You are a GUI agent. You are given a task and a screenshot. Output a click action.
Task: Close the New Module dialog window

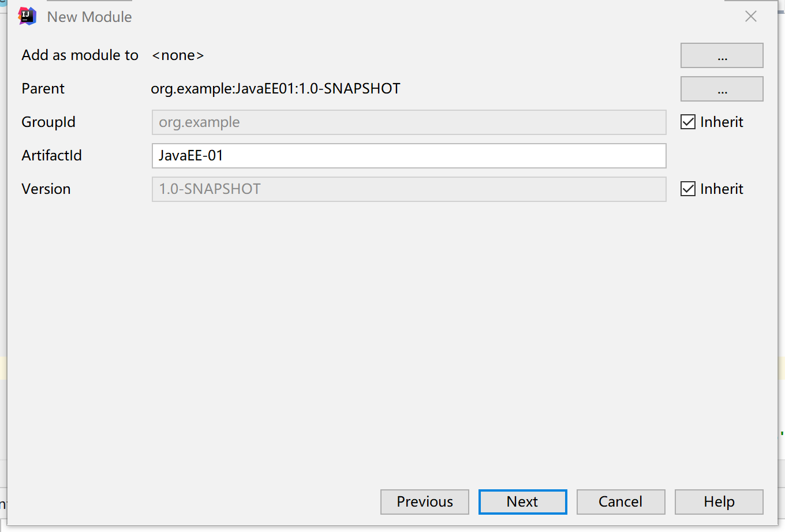751,16
